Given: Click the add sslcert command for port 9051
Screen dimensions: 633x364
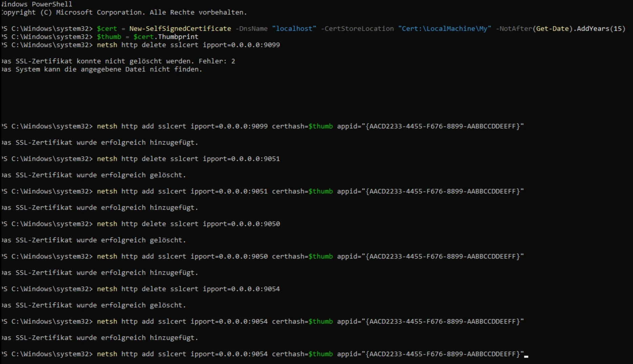Looking at the screenshot, I should (x=310, y=191).
